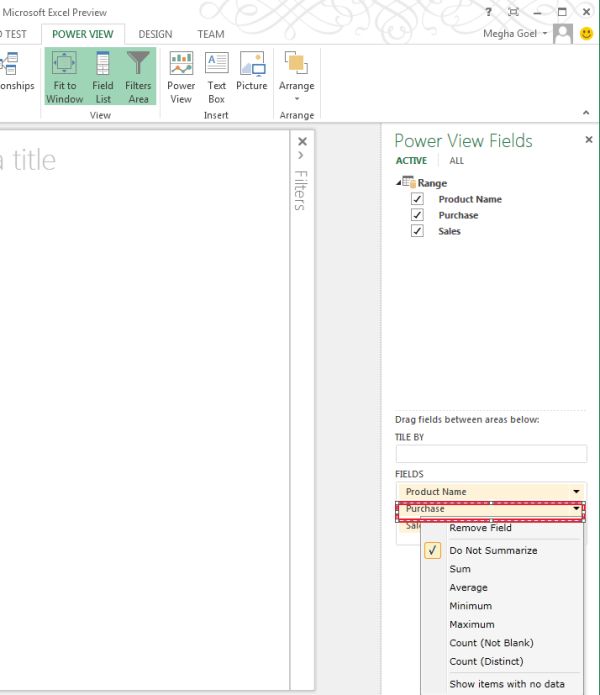
Task: Open the Product Name field dropdown arrow
Action: [x=576, y=491]
